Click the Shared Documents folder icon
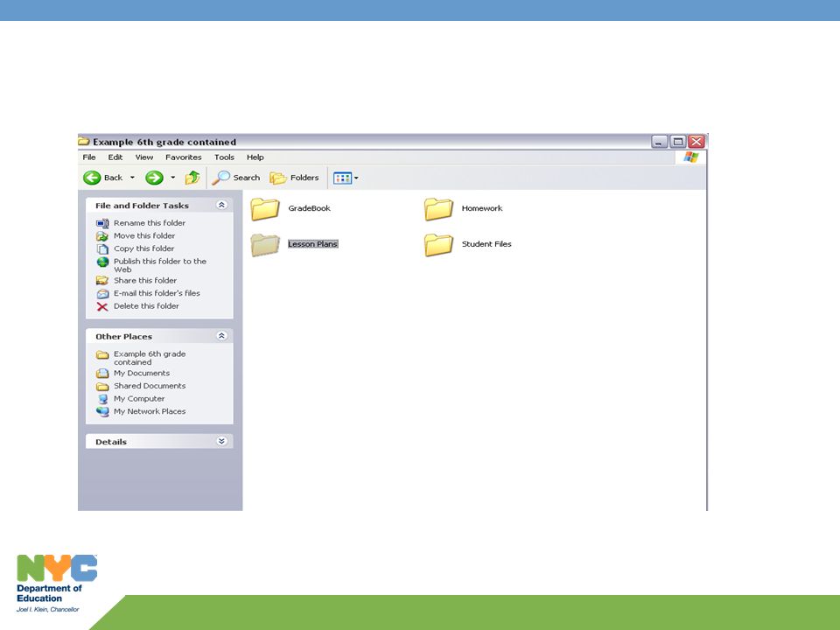This screenshot has height=630, width=840. 102,386
